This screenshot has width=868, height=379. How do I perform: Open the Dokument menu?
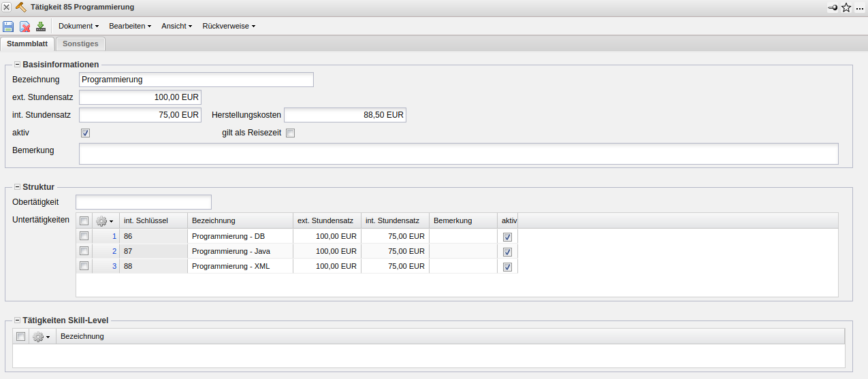[78, 27]
